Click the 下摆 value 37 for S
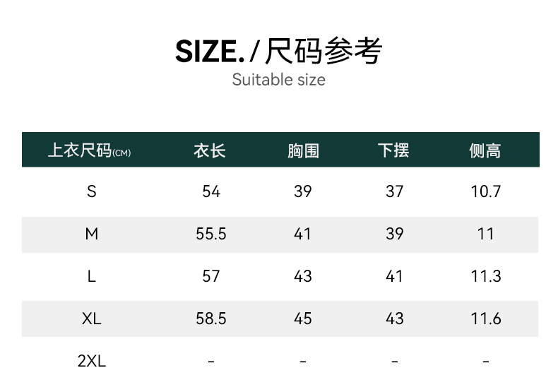The width and height of the screenshot is (558, 392). (395, 191)
